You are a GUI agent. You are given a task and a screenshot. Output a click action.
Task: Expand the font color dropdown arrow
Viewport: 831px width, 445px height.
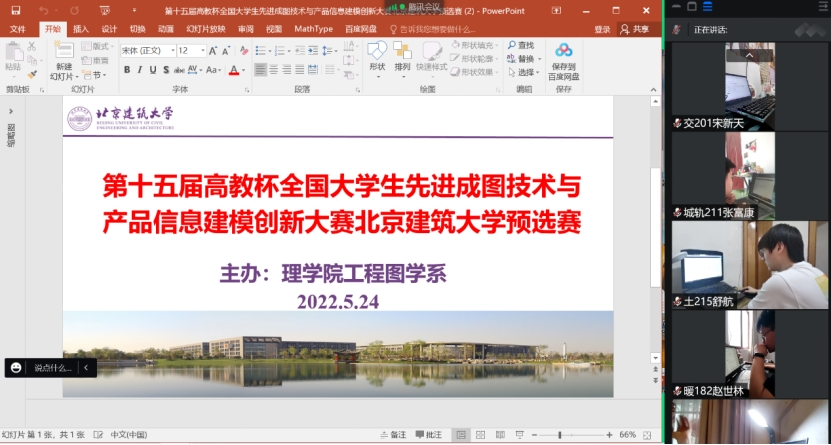(x=243, y=70)
